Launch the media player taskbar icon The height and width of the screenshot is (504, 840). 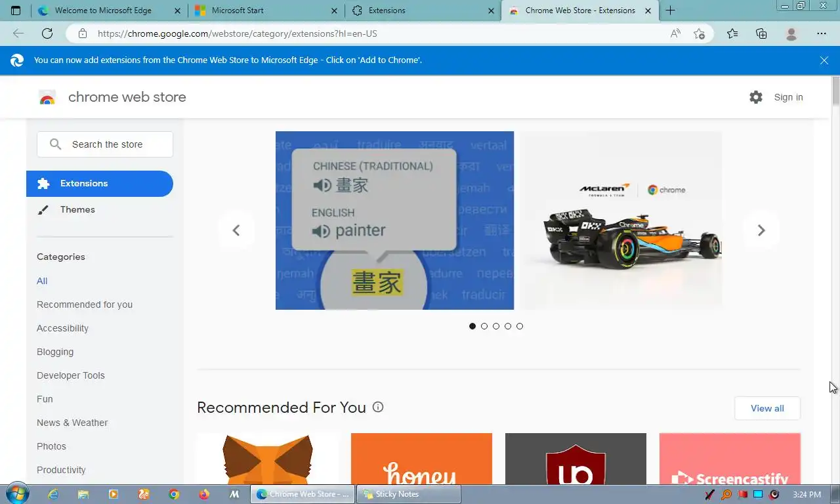(x=114, y=494)
